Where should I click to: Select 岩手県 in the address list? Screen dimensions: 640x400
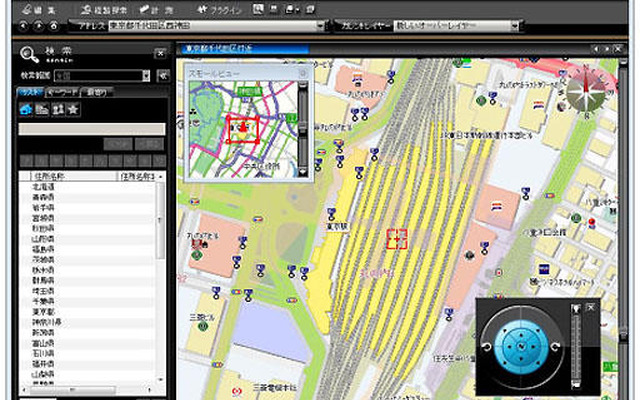click(43, 208)
